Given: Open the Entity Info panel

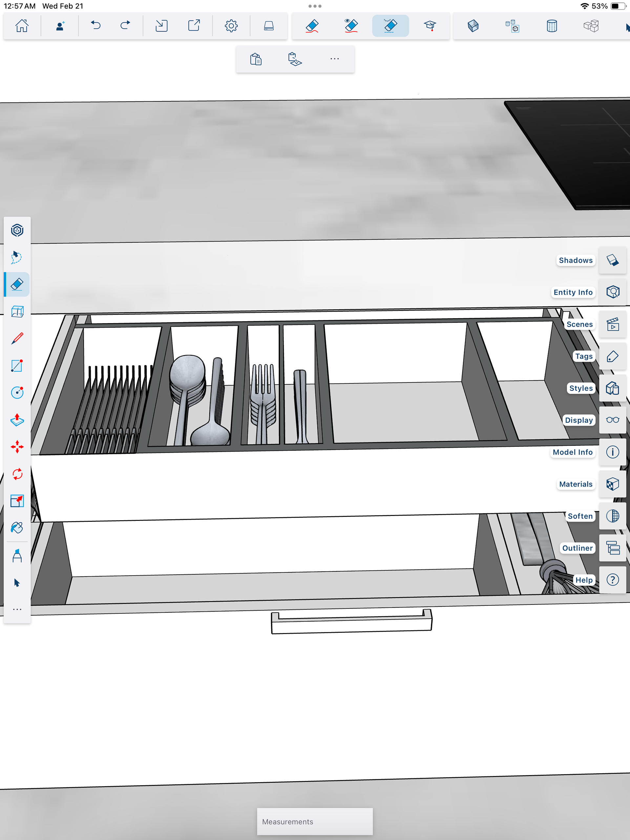Looking at the screenshot, I should pyautogui.click(x=612, y=292).
